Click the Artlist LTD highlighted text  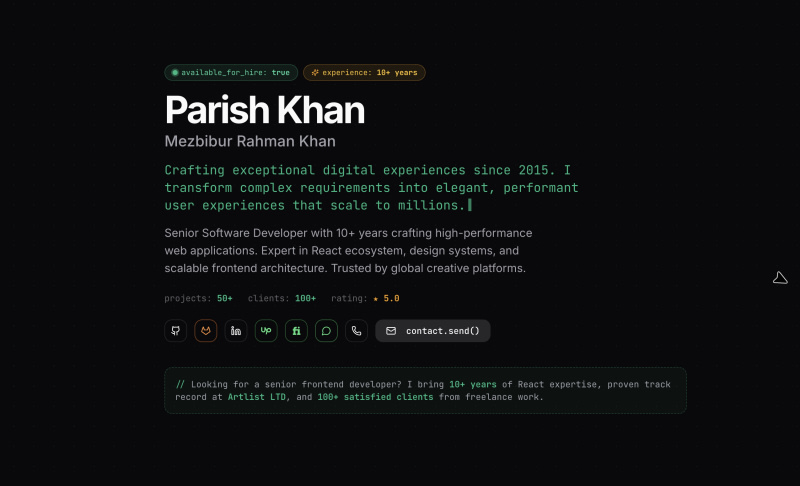pos(252,397)
